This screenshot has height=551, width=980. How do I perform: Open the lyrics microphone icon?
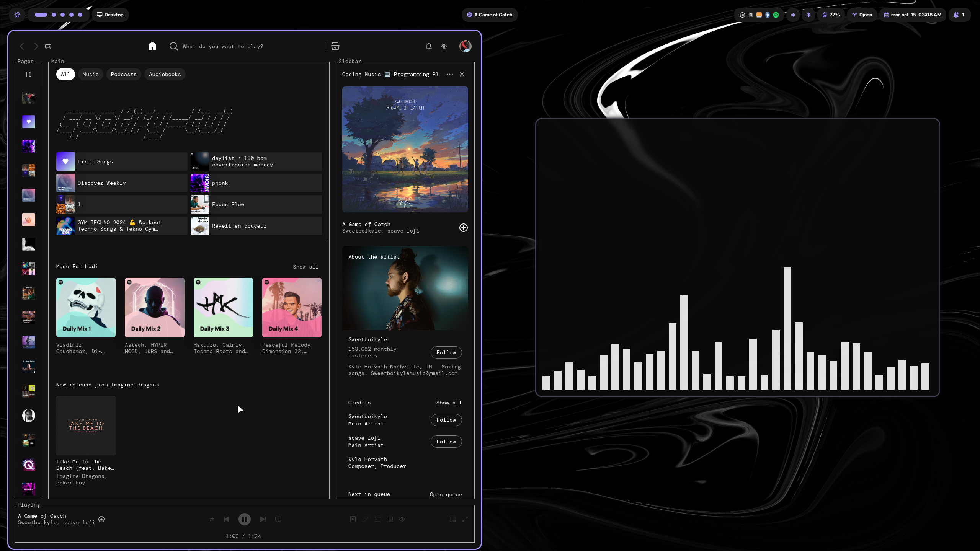[365, 519]
